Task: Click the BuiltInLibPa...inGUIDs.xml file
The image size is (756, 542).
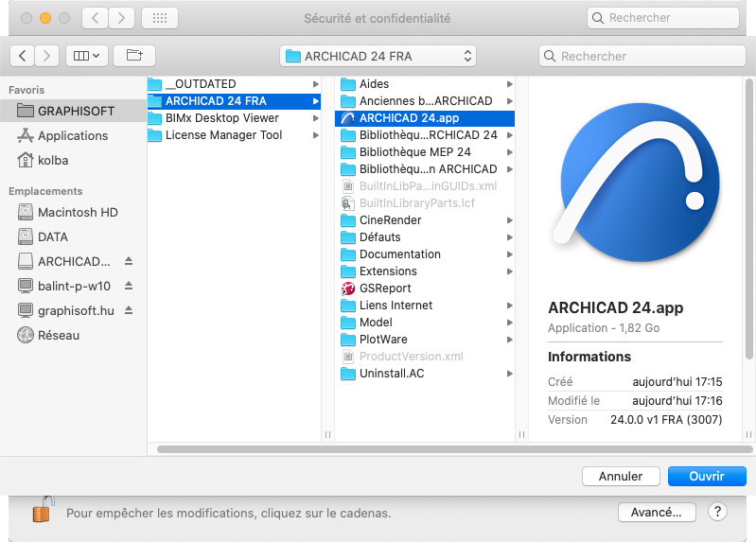Action: pyautogui.click(x=425, y=186)
